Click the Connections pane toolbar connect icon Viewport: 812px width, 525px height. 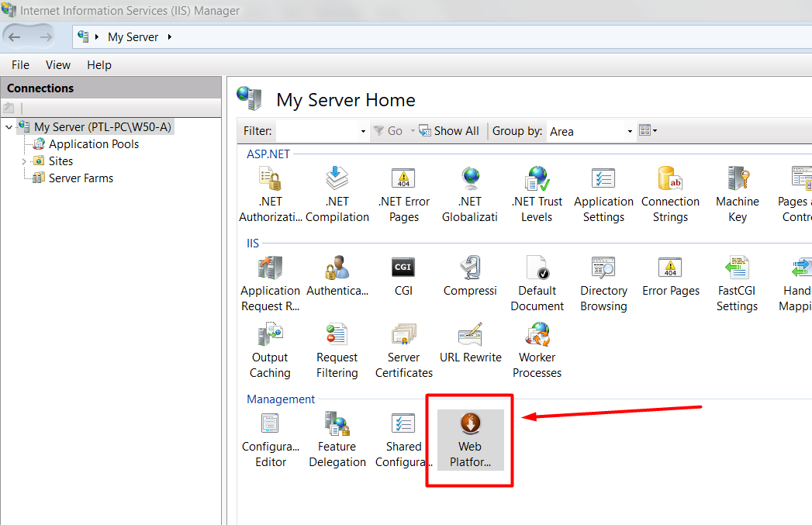tap(9, 108)
